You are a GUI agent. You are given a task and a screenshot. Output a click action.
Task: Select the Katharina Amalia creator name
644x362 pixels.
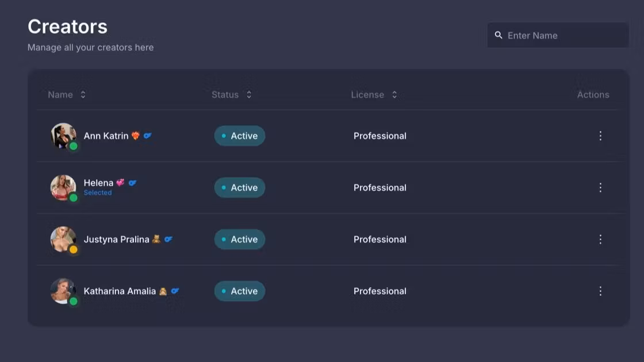pyautogui.click(x=120, y=291)
